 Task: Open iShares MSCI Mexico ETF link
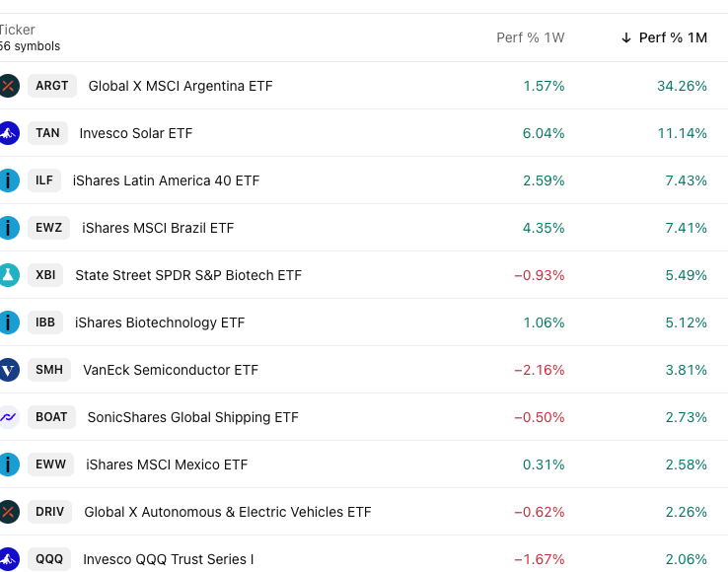[167, 465]
